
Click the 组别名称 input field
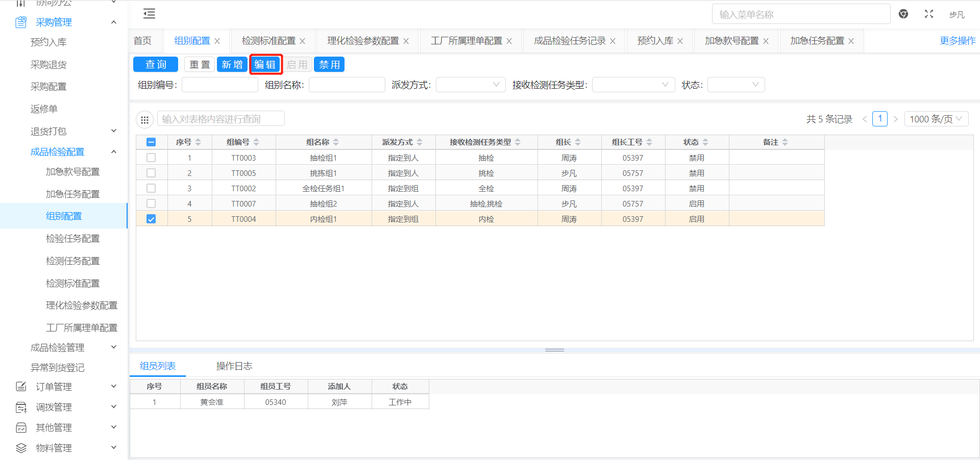click(347, 85)
